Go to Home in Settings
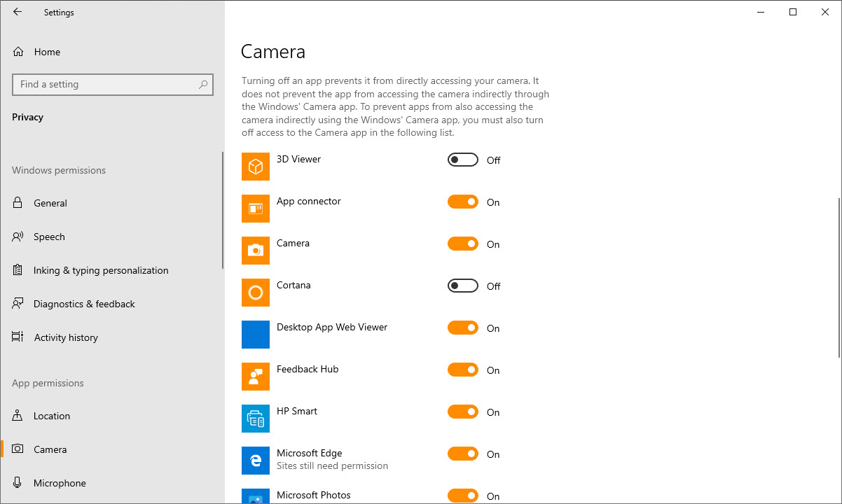 pyautogui.click(x=112, y=52)
